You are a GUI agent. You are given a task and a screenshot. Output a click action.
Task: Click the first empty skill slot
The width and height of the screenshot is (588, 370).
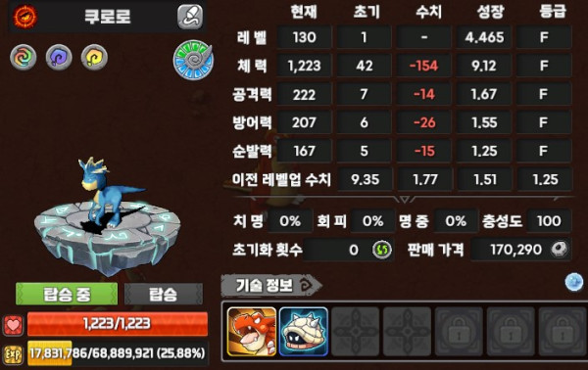[x=356, y=332]
